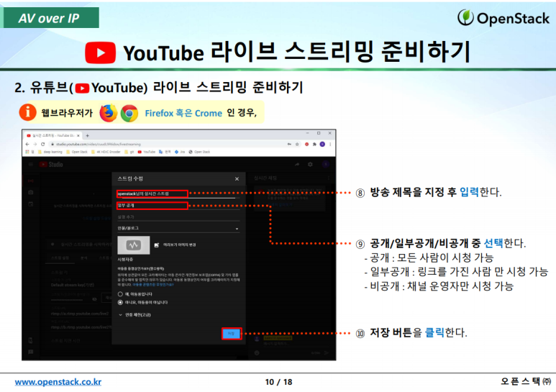Click the chat emoji icon
The width and height of the screenshot is (556, 392).
tap(257, 353)
